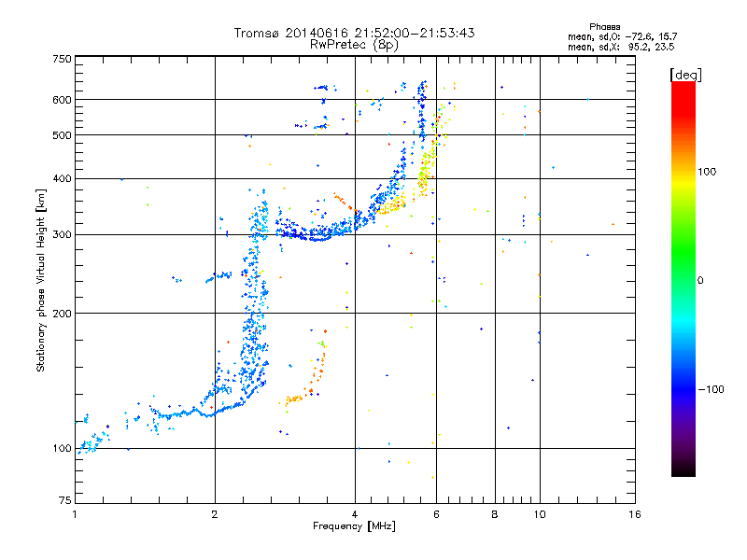
Task: Click the '[deg]' colorbar unit label
Action: [x=685, y=75]
